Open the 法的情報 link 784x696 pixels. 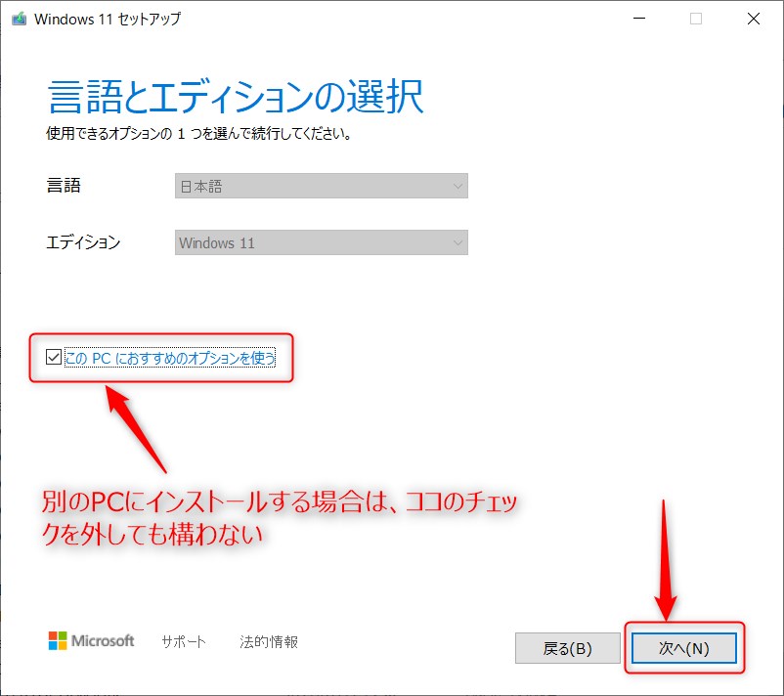tap(269, 641)
